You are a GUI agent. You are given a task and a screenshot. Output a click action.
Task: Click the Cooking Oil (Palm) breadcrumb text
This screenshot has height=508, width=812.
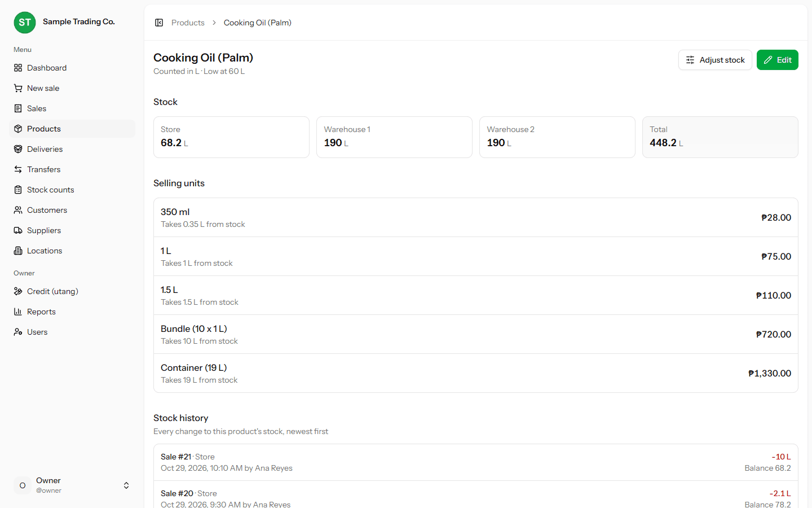[258, 23]
